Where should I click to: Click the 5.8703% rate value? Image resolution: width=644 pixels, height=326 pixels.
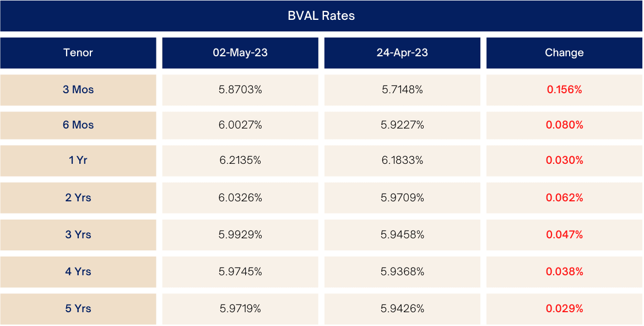click(x=240, y=89)
